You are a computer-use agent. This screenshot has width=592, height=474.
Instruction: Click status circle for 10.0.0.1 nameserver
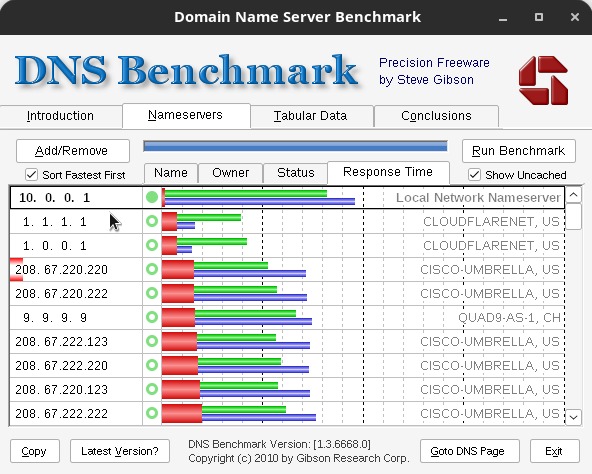(152, 197)
